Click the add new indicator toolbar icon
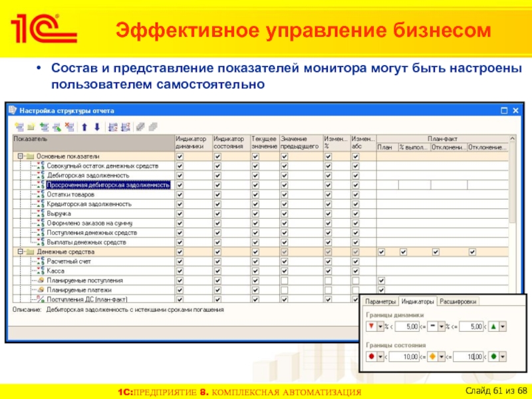The height and width of the screenshot is (399, 532). 19,127
